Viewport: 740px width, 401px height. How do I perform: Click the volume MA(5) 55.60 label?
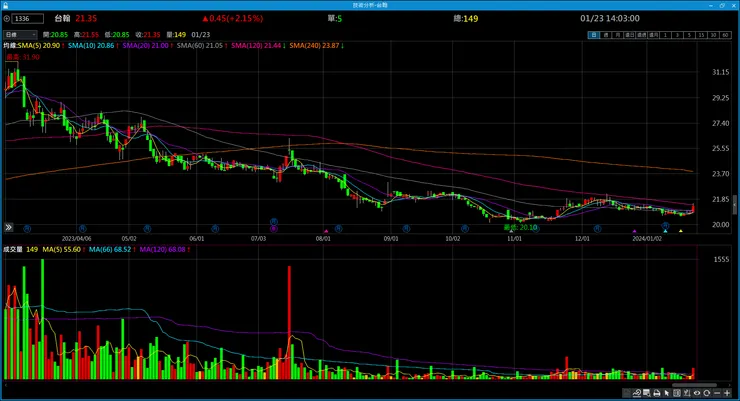click(61, 249)
